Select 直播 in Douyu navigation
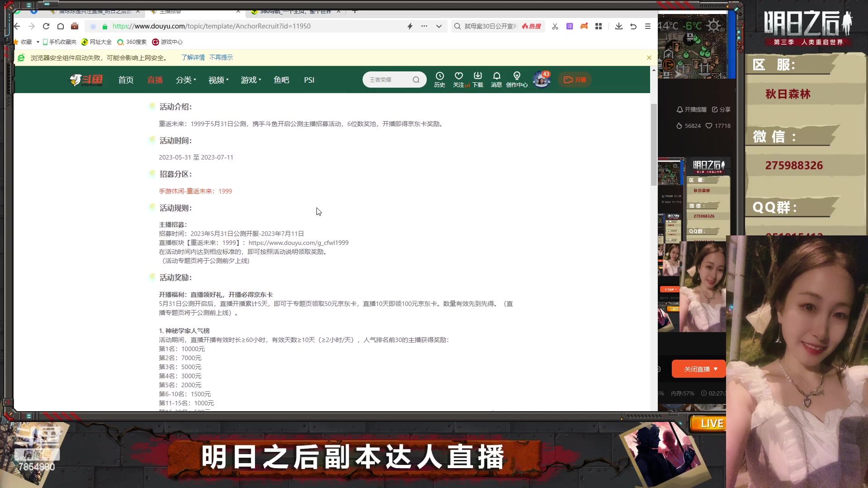Viewport: 868px width, 488px height. [x=155, y=80]
